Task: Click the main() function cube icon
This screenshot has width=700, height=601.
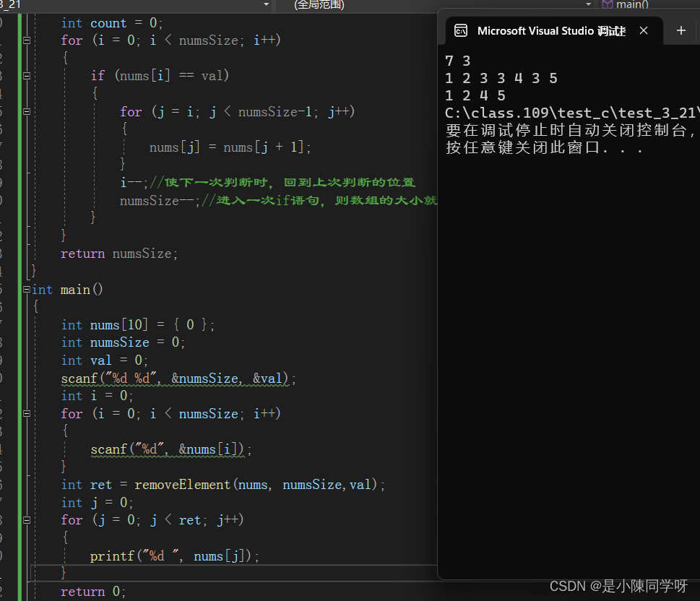Action: click(607, 5)
